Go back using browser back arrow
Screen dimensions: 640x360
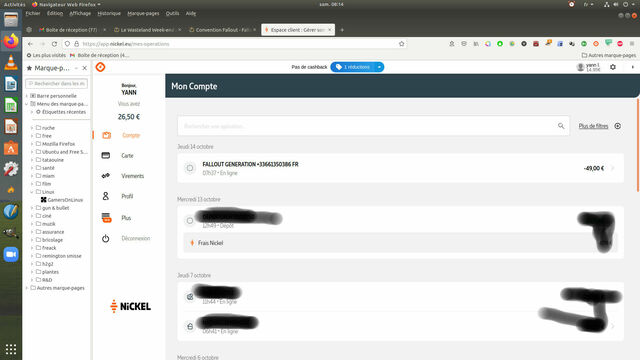[31, 44]
